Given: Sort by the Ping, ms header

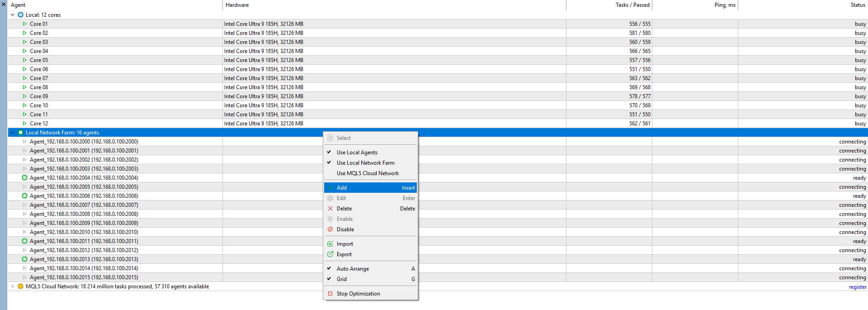Looking at the screenshot, I should point(695,5).
